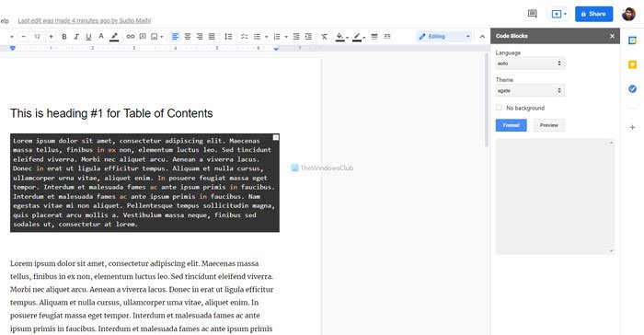This screenshot has width=644, height=335.
Task: Enable the No background checkbox
Action: [499, 108]
